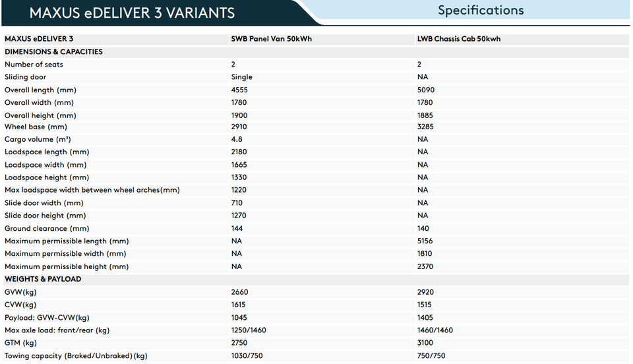
Task: Click Max loadspace width between wheel arches label
Action: [x=92, y=190]
